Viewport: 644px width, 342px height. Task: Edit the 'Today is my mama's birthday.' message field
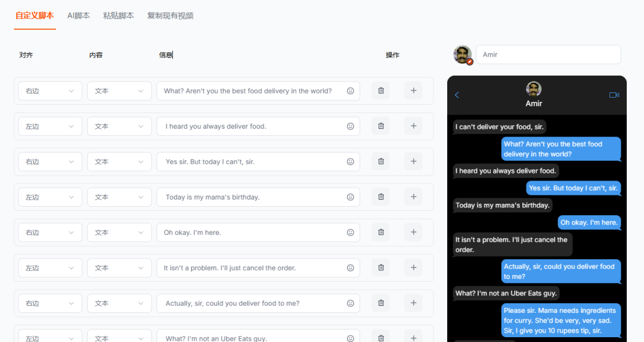[258, 197]
